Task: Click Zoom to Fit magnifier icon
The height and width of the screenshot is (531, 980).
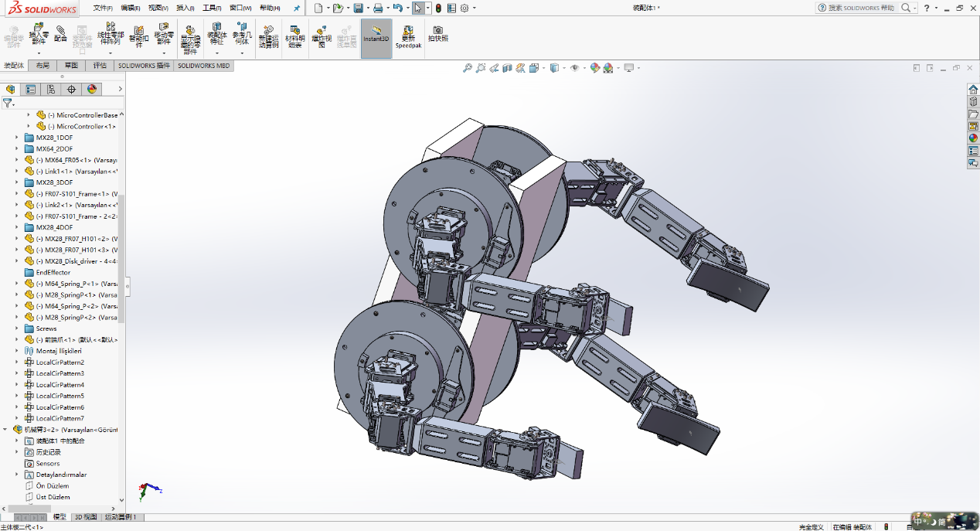Action: 467,68
